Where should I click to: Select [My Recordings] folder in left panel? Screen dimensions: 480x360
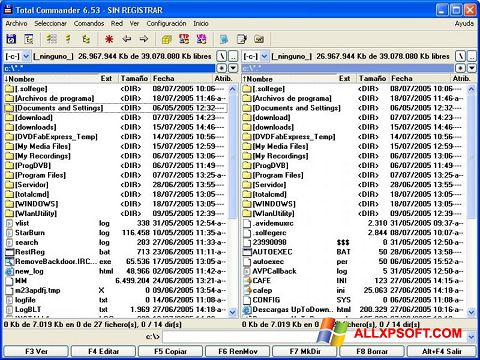(x=116, y=156)
